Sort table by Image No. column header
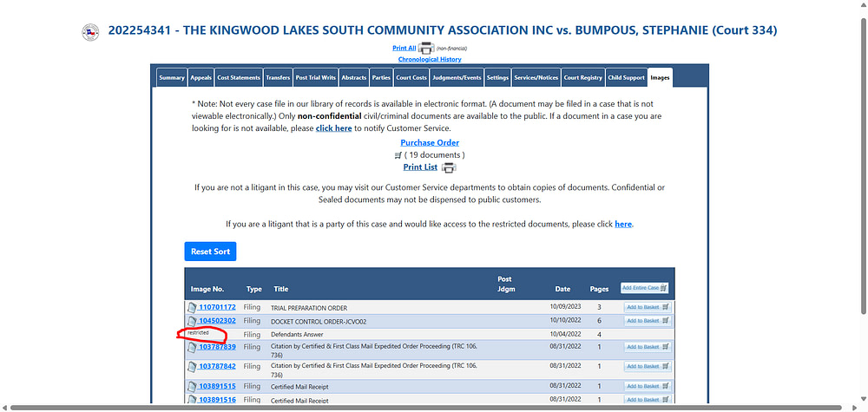Screen dimensions: 868x412 point(207,289)
